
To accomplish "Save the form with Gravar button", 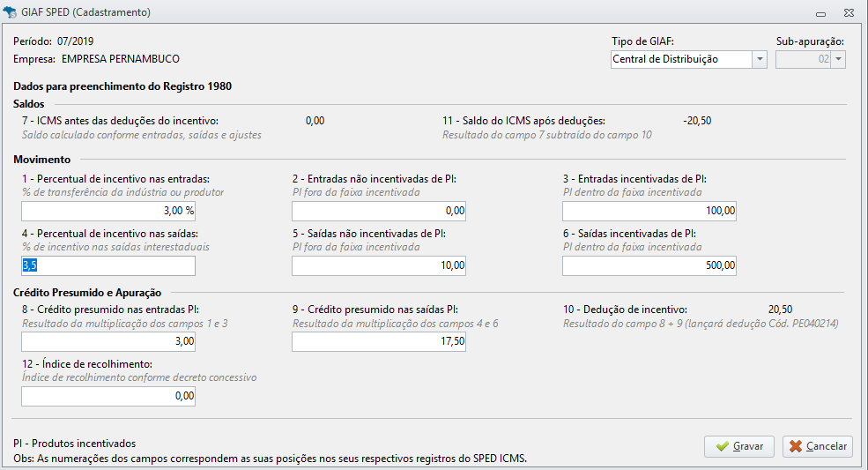I will coord(739,446).
